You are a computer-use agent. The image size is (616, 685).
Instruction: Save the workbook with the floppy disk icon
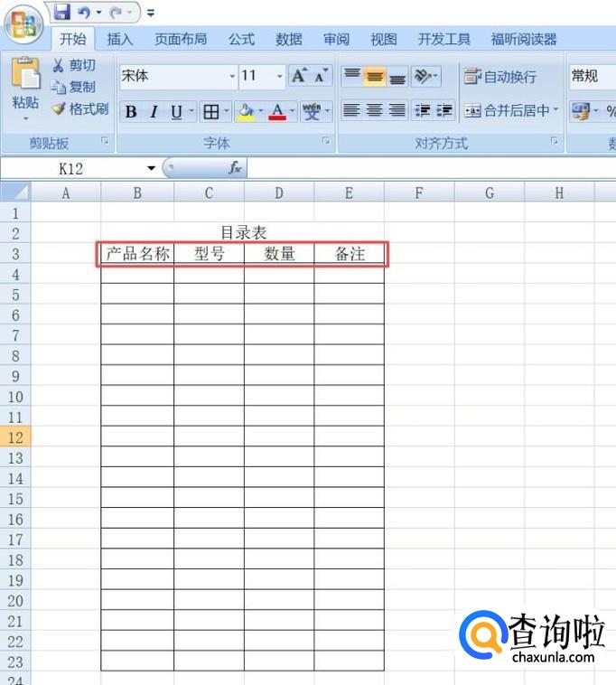click(x=62, y=12)
